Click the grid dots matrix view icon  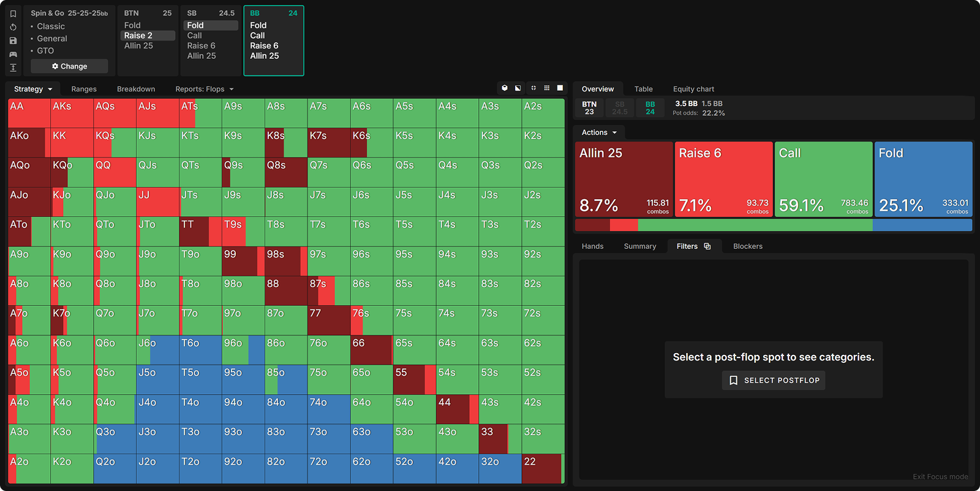[x=547, y=88]
